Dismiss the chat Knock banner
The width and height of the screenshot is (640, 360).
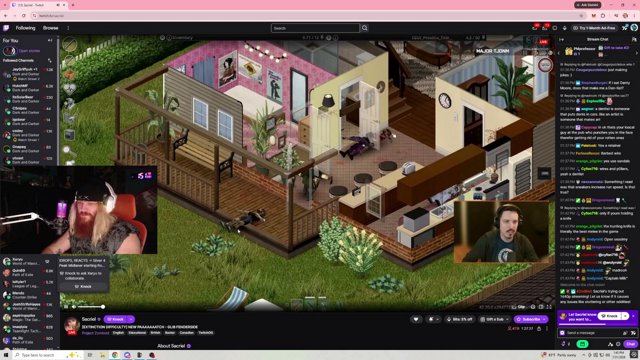633,316
